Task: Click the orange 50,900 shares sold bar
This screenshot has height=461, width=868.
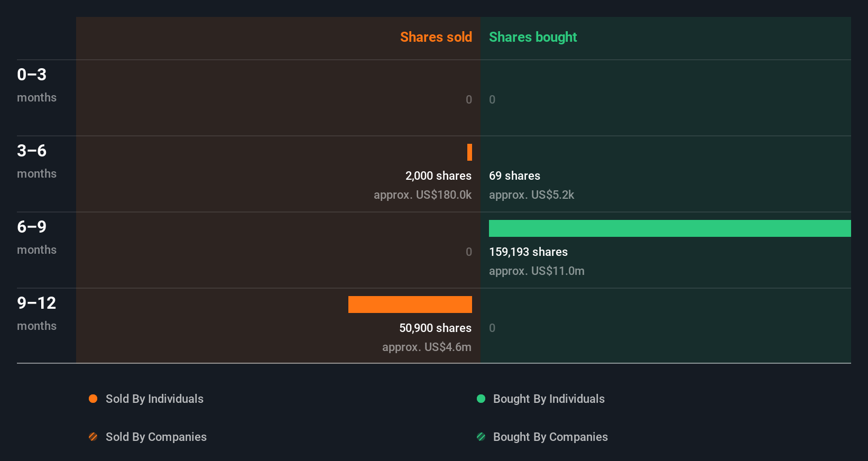Action: click(410, 305)
